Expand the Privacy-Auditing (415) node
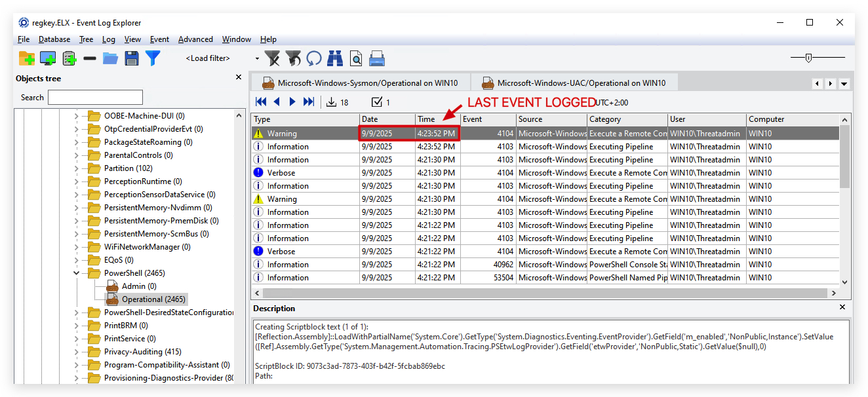The width and height of the screenshot is (868, 397). click(76, 352)
